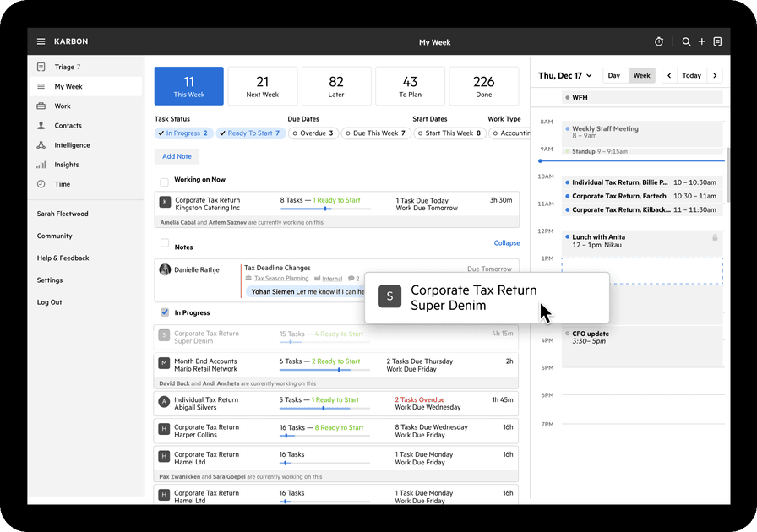The height and width of the screenshot is (532, 757).
Task: Open the Time tracking section
Action: (41, 183)
